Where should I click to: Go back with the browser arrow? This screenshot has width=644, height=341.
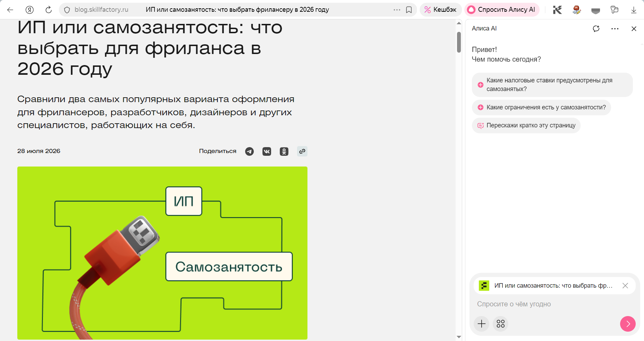[10, 10]
